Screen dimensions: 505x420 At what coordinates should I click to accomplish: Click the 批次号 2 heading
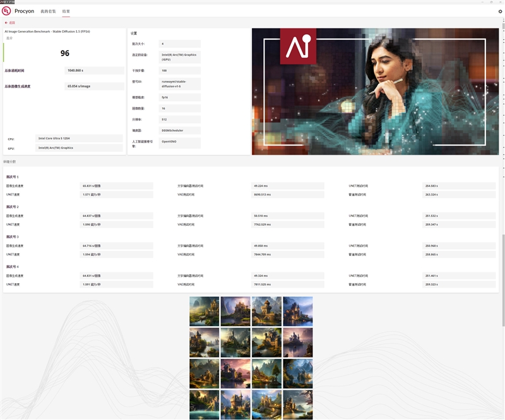pyautogui.click(x=13, y=207)
